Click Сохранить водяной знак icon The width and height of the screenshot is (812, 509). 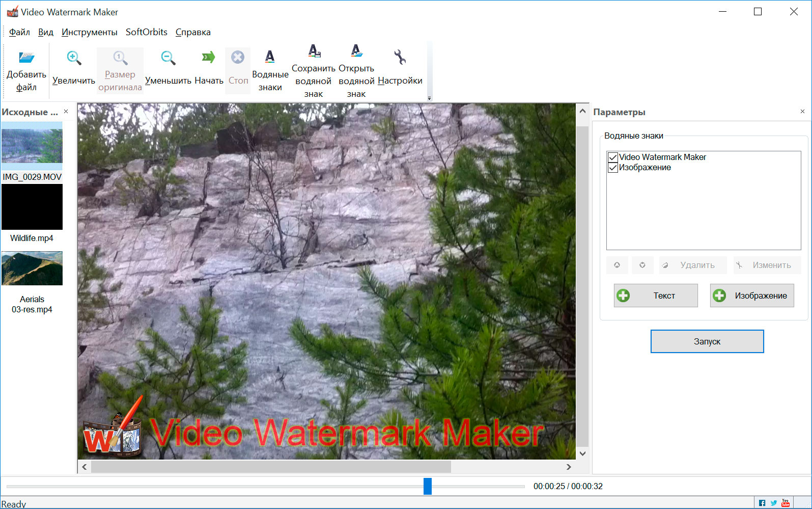click(x=314, y=51)
